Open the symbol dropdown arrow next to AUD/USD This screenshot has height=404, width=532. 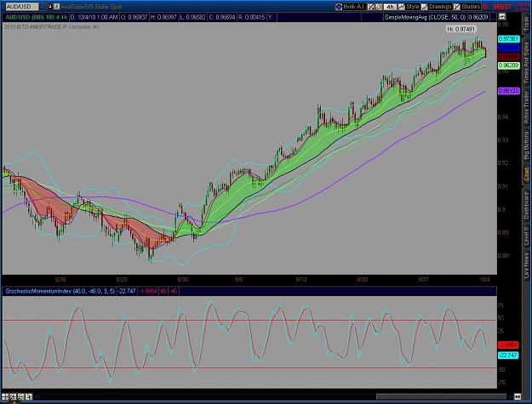pos(43,7)
